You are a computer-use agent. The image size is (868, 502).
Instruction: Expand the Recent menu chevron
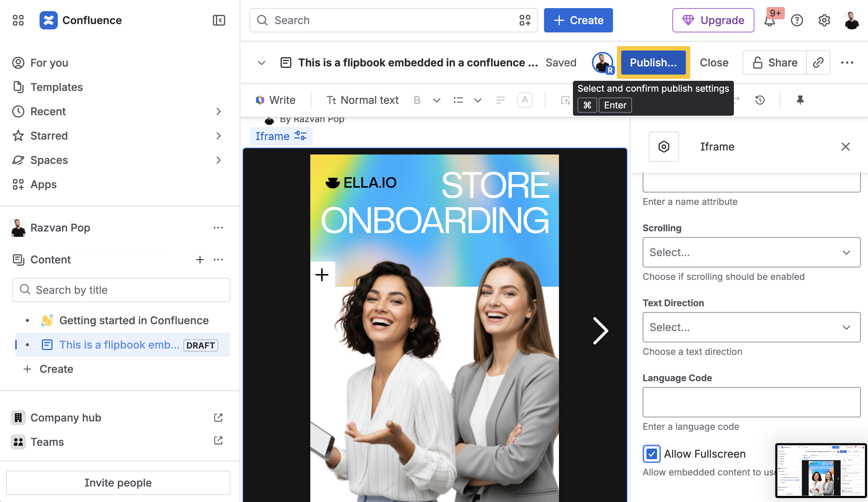click(x=218, y=111)
